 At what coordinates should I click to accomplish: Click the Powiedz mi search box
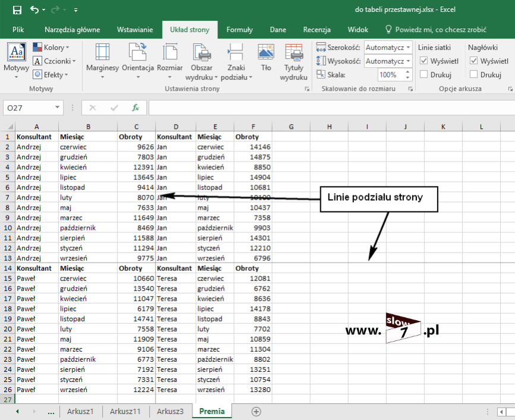(436, 30)
